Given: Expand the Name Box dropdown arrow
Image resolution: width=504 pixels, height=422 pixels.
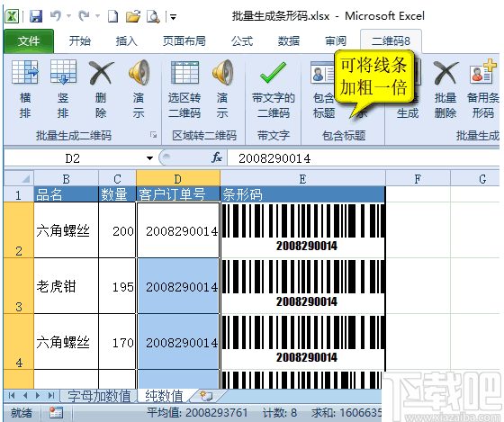Looking at the screenshot, I should click(x=149, y=158).
